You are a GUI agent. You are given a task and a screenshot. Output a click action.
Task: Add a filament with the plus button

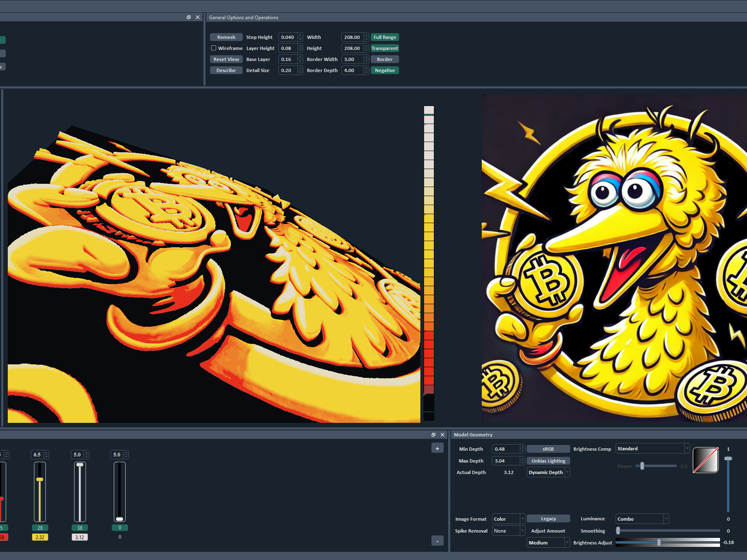click(438, 448)
